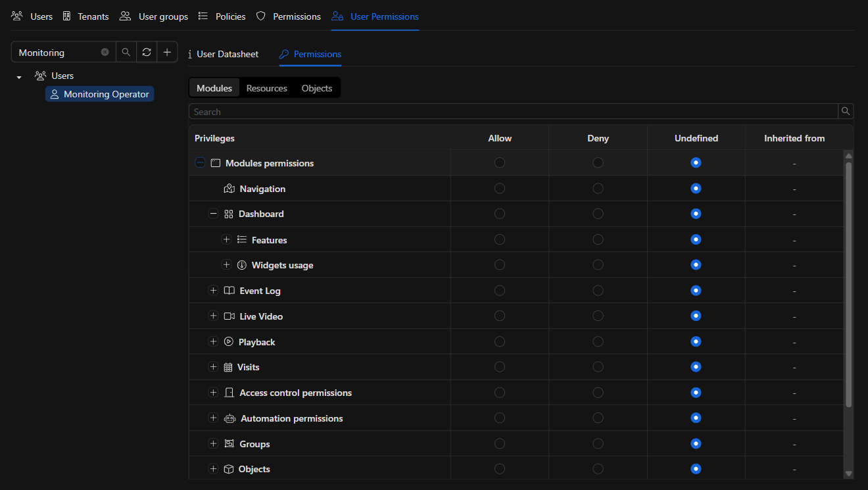Collapse the Modules permissions node

pyautogui.click(x=200, y=162)
